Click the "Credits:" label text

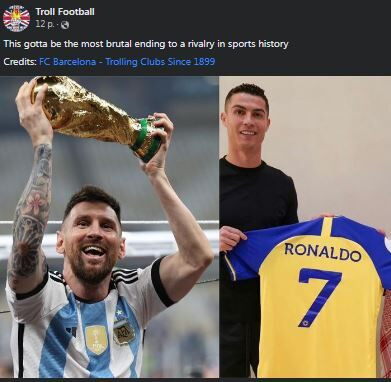20,62
